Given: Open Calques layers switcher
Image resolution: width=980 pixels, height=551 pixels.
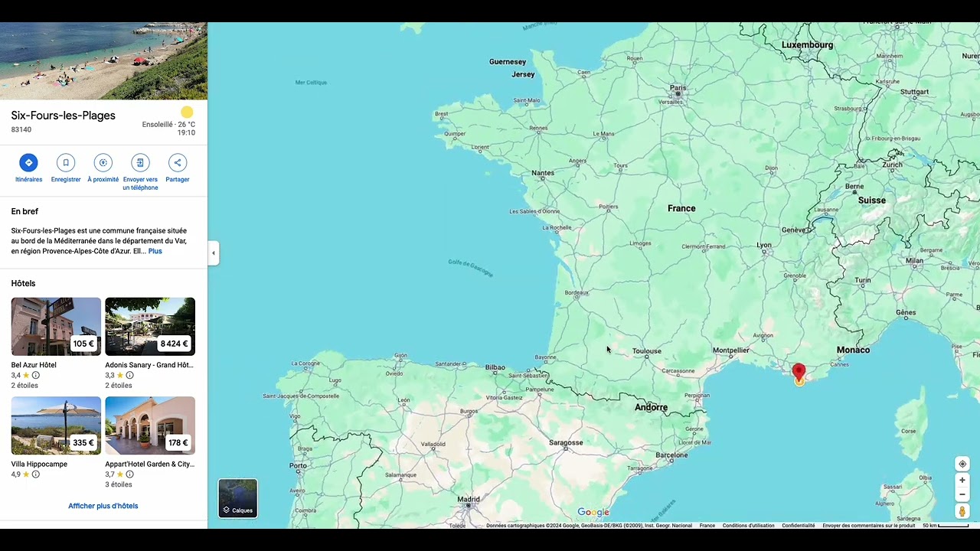Looking at the screenshot, I should 238,498.
